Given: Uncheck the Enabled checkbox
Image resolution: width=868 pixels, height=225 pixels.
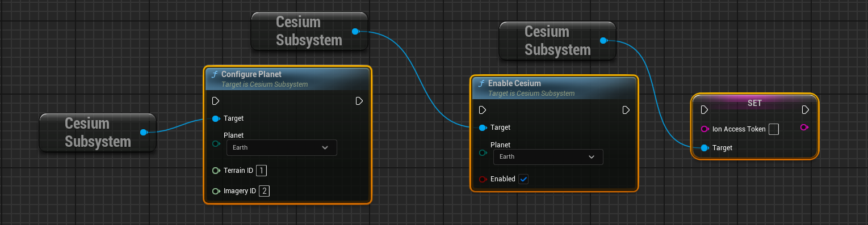Looking at the screenshot, I should coord(524,179).
